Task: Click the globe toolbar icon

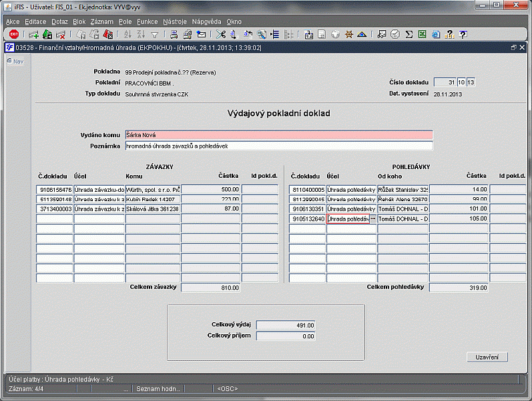Action: coord(335,34)
